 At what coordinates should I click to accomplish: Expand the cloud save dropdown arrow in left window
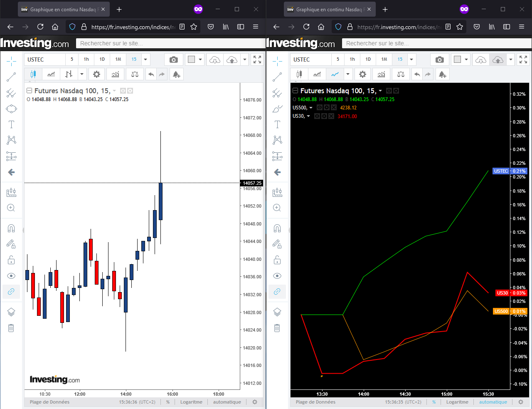245,59
